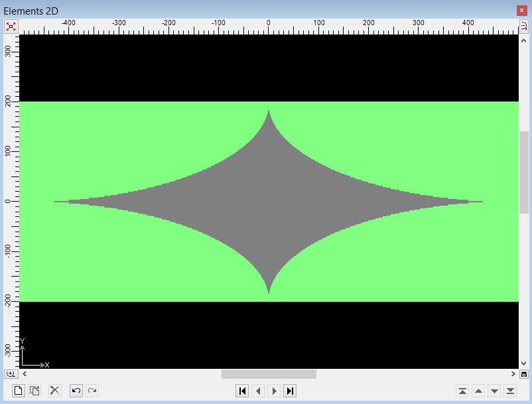Undo the last action
This screenshot has width=532, height=404.
click(76, 391)
